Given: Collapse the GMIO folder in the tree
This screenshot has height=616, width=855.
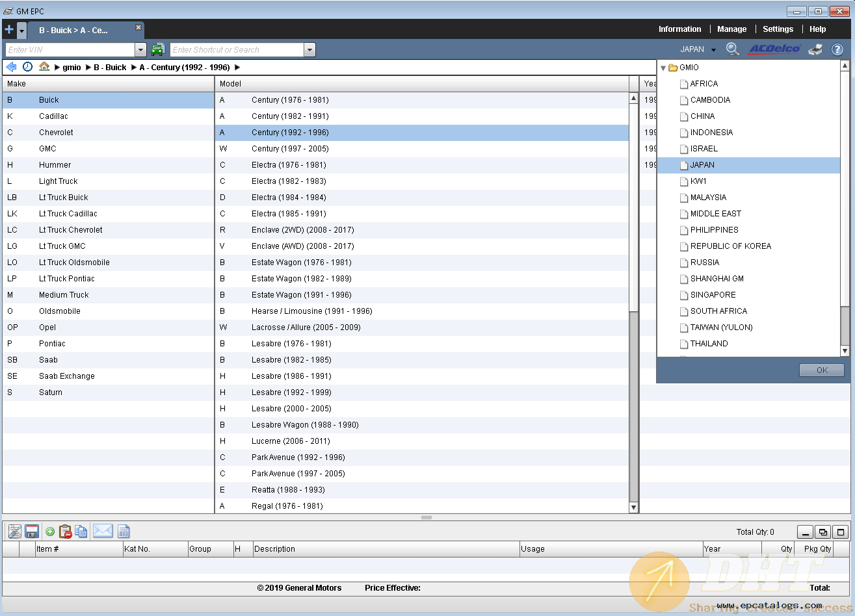Looking at the screenshot, I should [663, 68].
